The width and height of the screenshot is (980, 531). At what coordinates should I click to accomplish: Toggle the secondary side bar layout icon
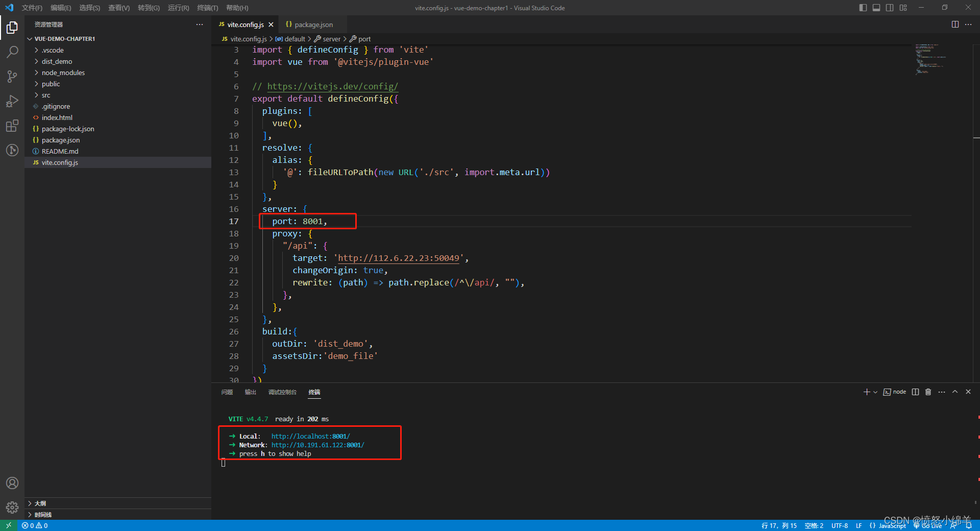(890, 8)
